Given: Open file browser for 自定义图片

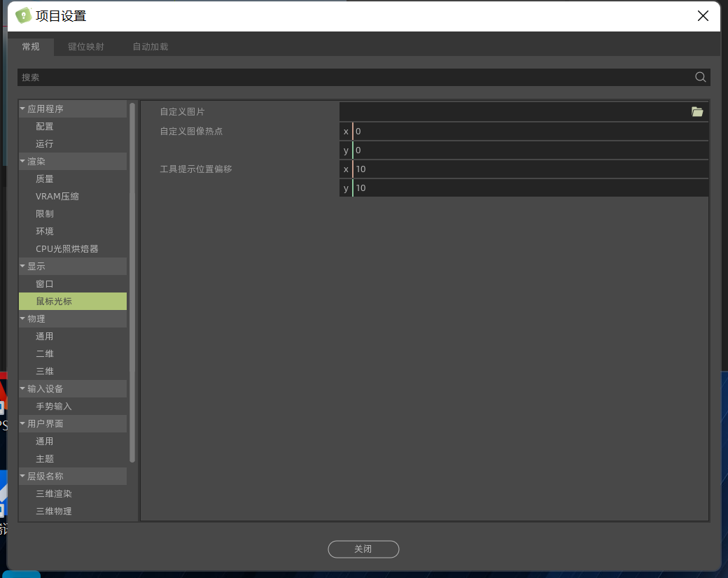Looking at the screenshot, I should click(697, 112).
